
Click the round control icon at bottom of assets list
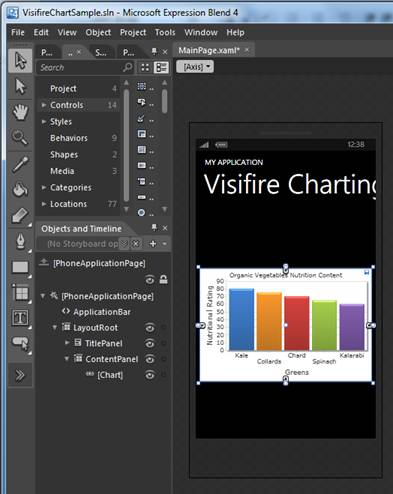(141, 212)
